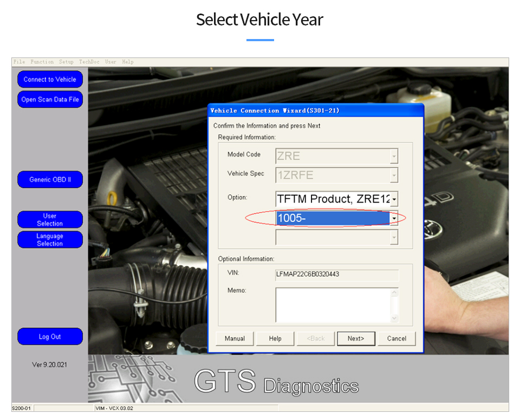
Task: Click the Log Out button
Action: click(x=50, y=337)
